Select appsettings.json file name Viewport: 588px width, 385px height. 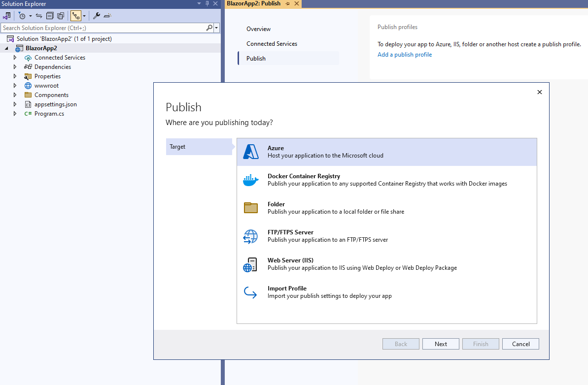coord(56,104)
